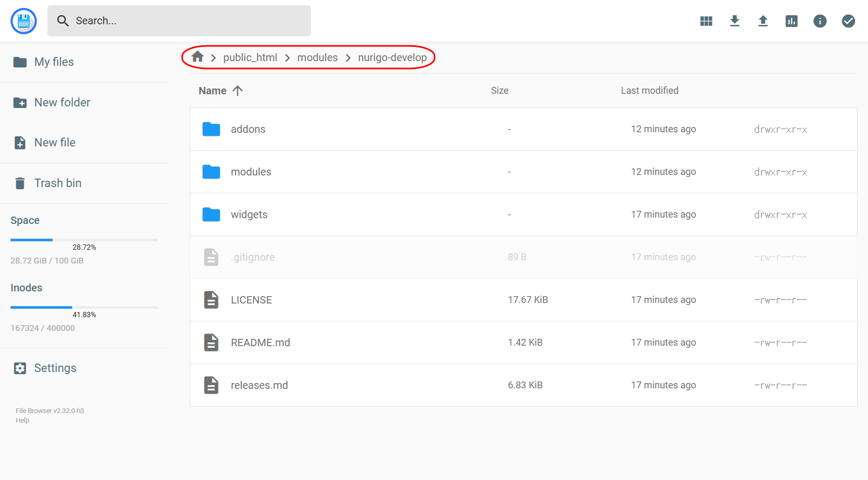868x480 pixels.
Task: Switch view with the grid view icon
Action: (x=706, y=21)
